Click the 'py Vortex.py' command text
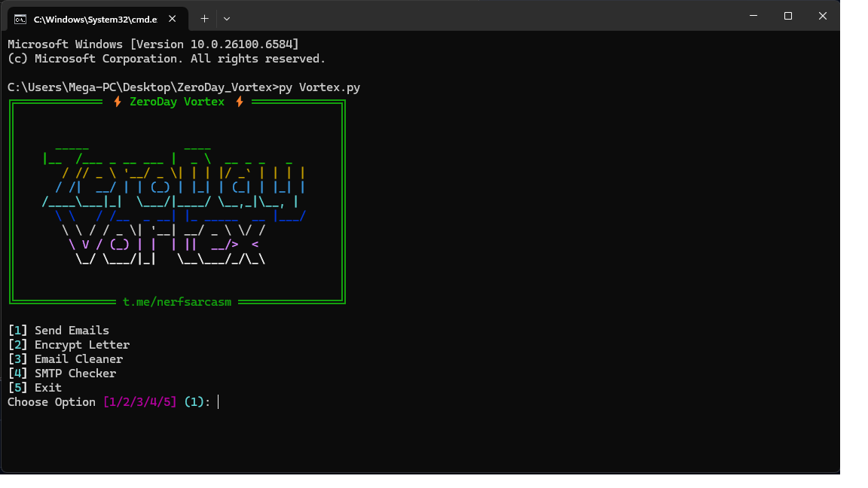The width and height of the screenshot is (868, 488). [x=319, y=87]
